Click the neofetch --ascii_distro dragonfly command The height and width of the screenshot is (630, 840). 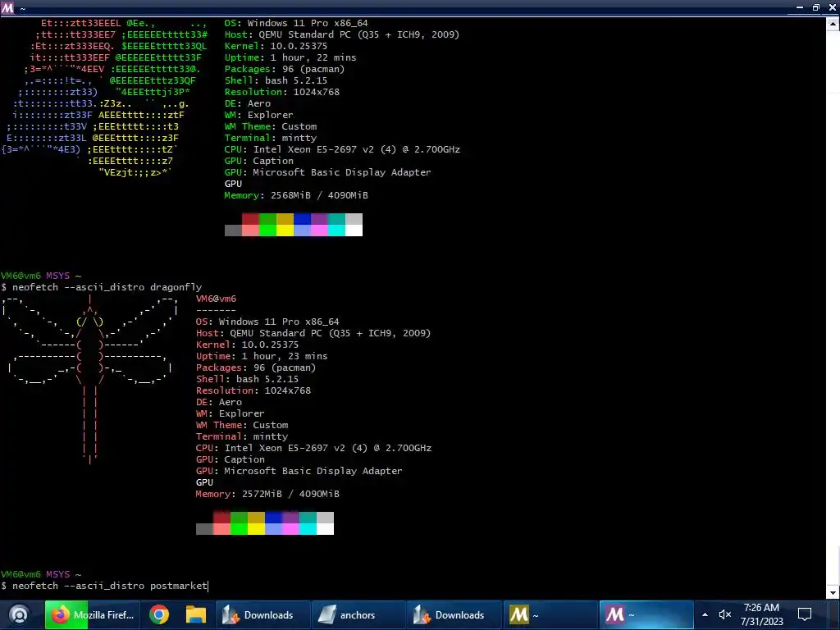(107, 287)
